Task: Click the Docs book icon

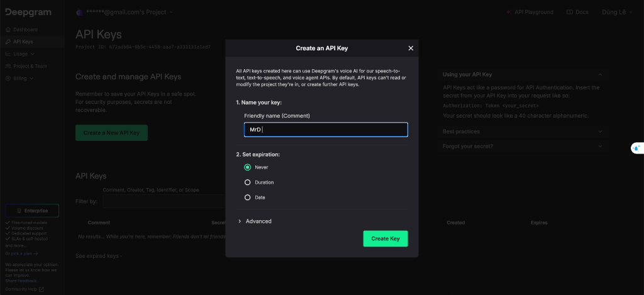Action: click(570, 13)
